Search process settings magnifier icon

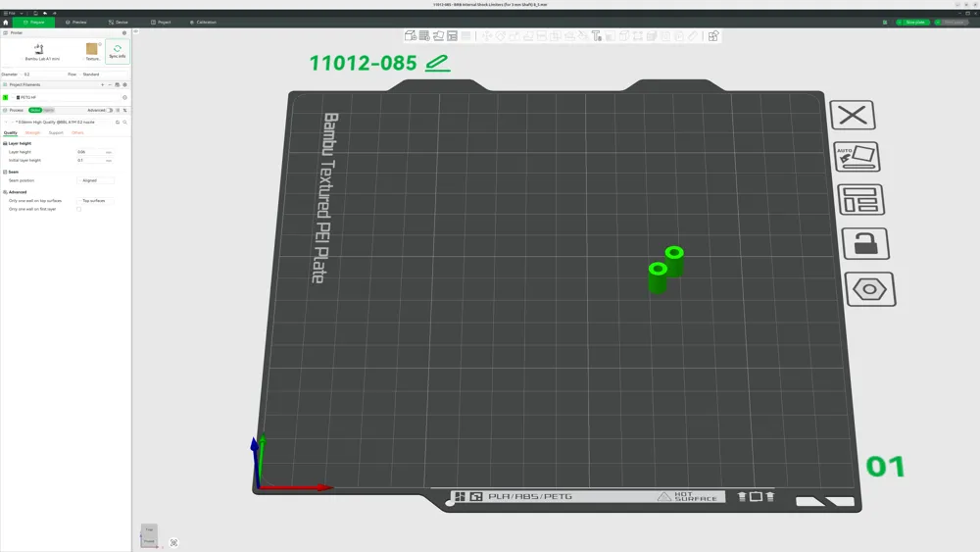click(x=125, y=123)
